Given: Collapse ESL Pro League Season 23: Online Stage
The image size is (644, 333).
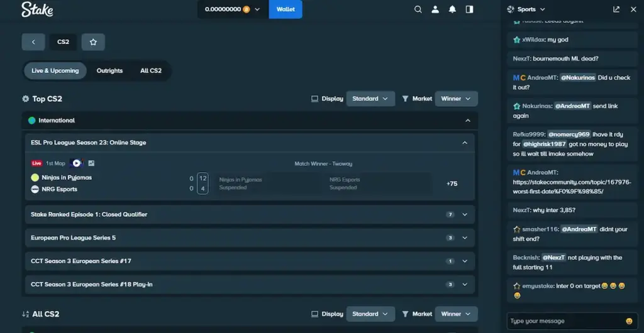Looking at the screenshot, I should (465, 143).
